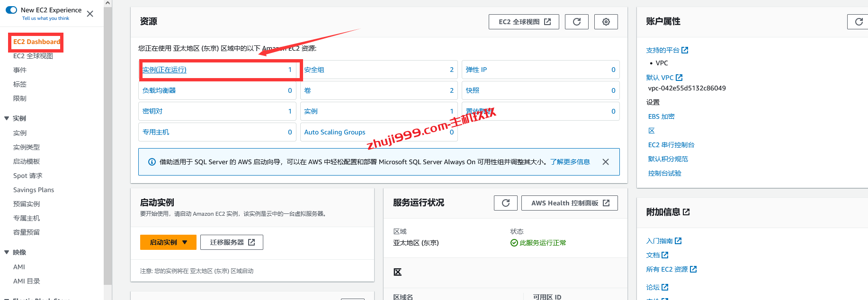The height and width of the screenshot is (300, 868).
Task: Collapse the 实例 sidebar section
Action: (x=7, y=118)
